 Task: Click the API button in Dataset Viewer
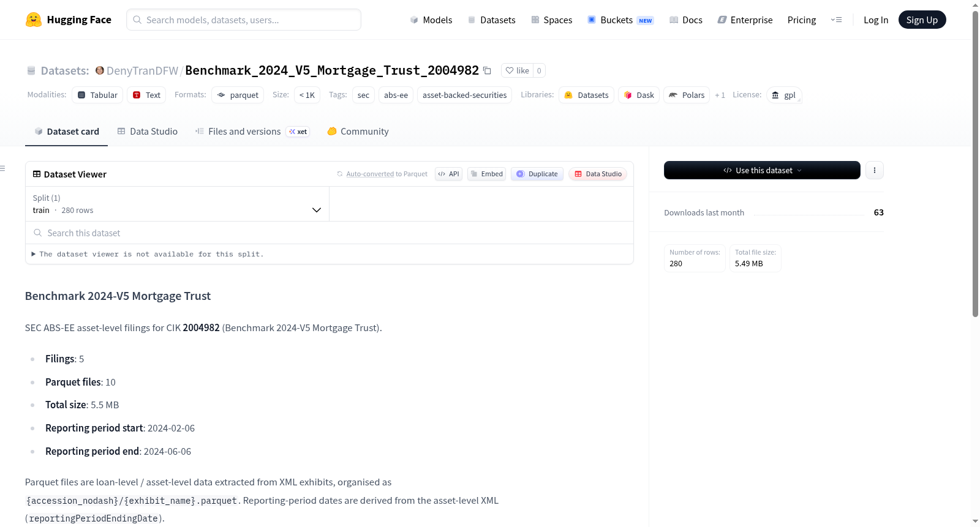448,174
